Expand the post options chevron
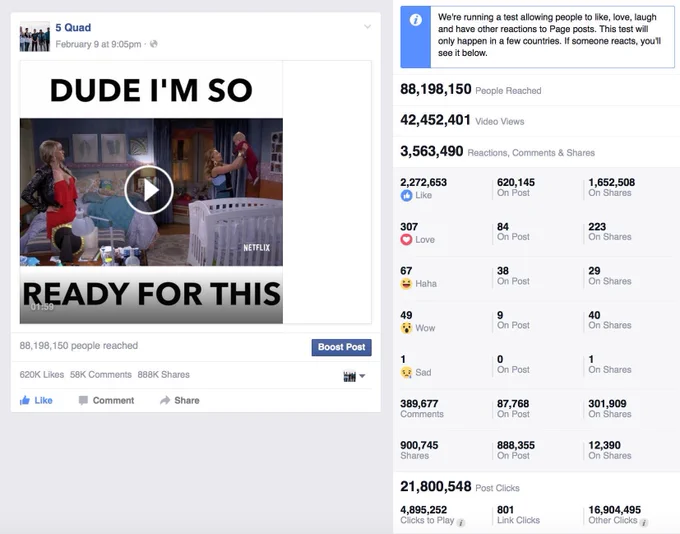Viewport: 680px width, 534px height. pyautogui.click(x=367, y=27)
